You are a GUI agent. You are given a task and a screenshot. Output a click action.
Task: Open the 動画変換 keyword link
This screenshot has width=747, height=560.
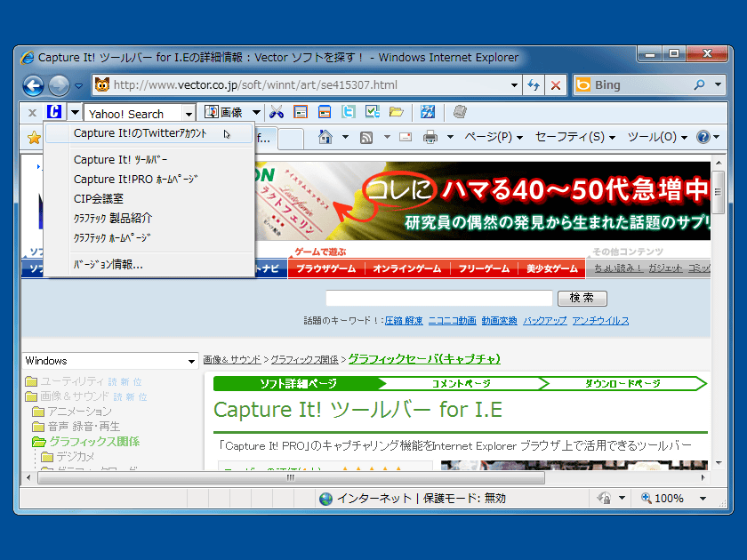click(499, 321)
